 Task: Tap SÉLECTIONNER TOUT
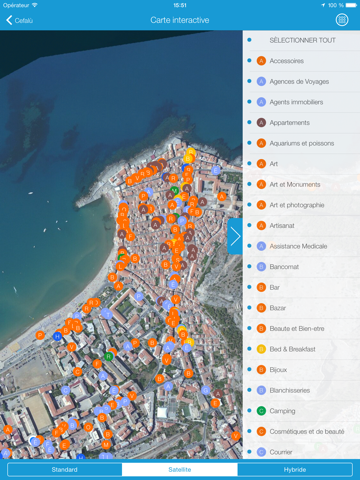click(302, 40)
